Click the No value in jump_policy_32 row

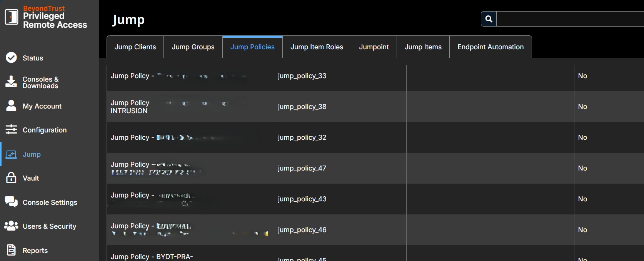[x=582, y=137]
